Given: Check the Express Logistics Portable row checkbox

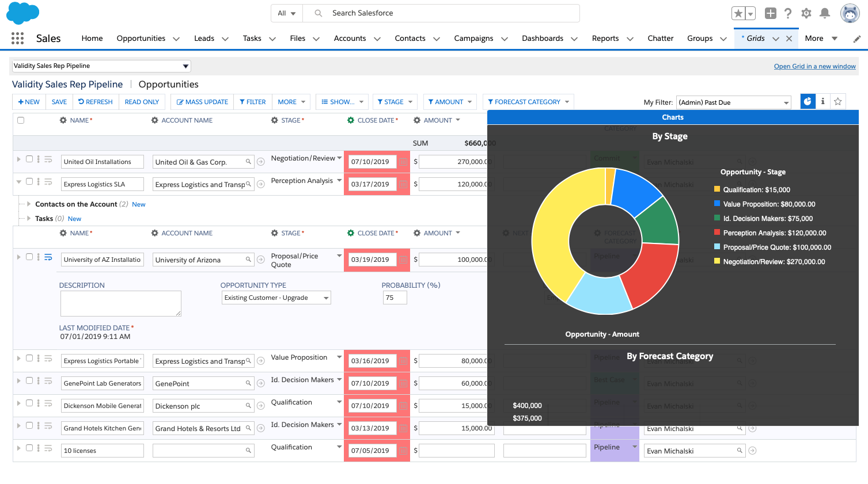Looking at the screenshot, I should pyautogui.click(x=29, y=358).
